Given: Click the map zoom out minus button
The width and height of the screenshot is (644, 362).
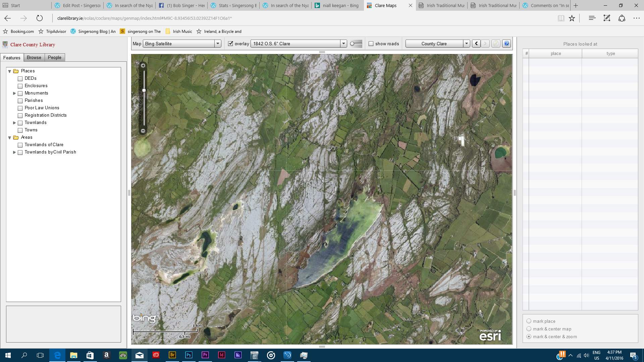Looking at the screenshot, I should click(143, 131).
